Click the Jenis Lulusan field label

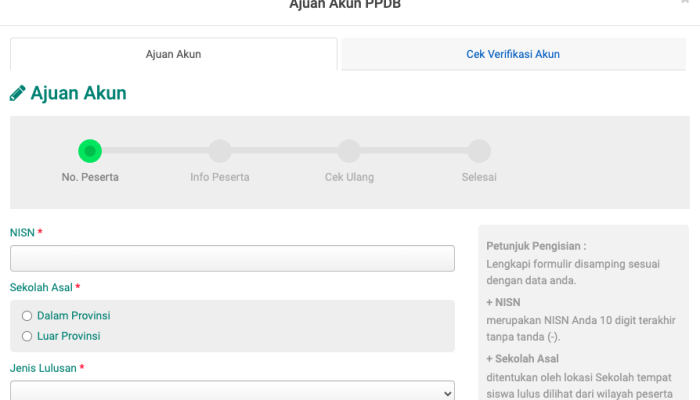pos(43,368)
